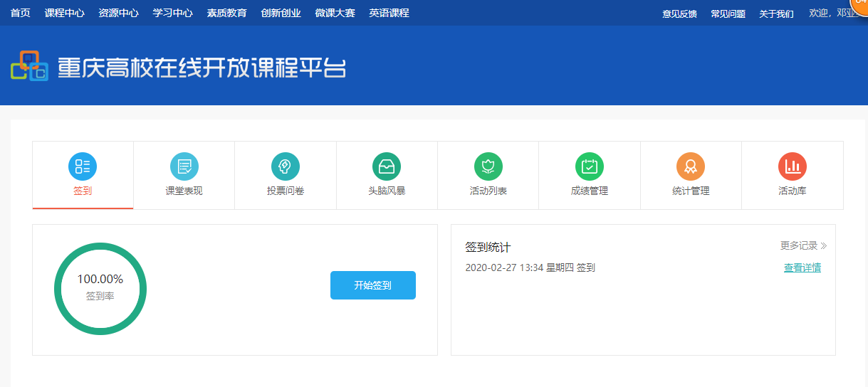Select the 统计管理 statistics icon

click(691, 166)
